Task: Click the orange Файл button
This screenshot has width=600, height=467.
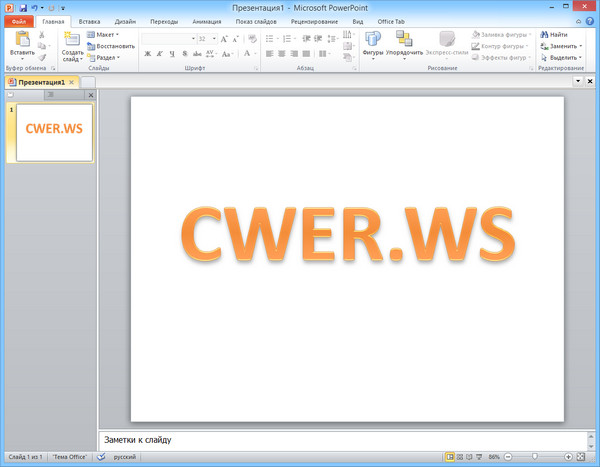Action: (19, 21)
